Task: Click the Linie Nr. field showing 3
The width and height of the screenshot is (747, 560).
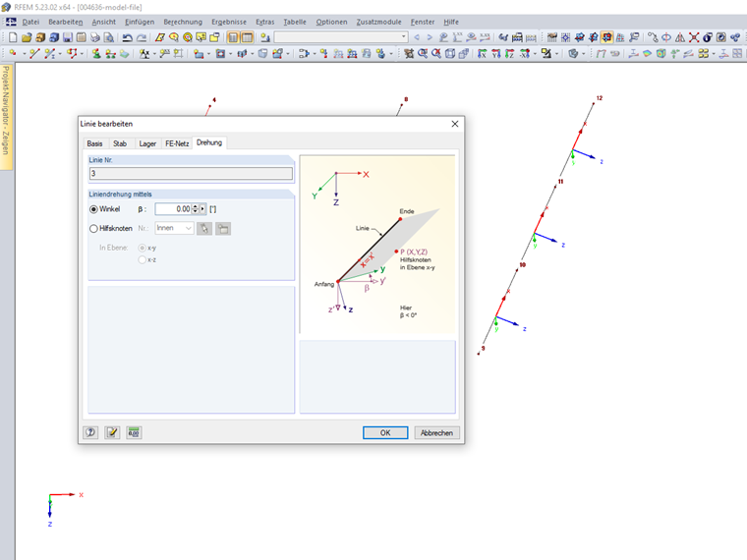Action: tap(191, 173)
